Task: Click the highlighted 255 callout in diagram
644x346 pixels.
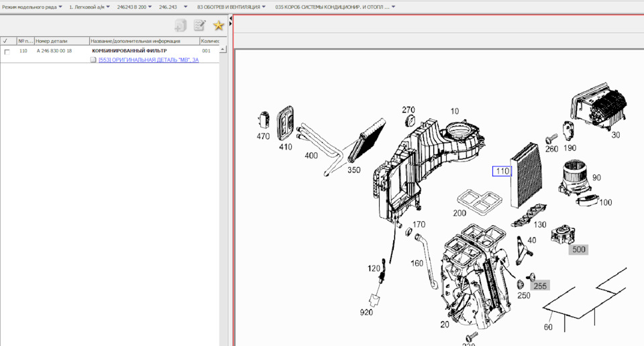Action: pyautogui.click(x=540, y=285)
